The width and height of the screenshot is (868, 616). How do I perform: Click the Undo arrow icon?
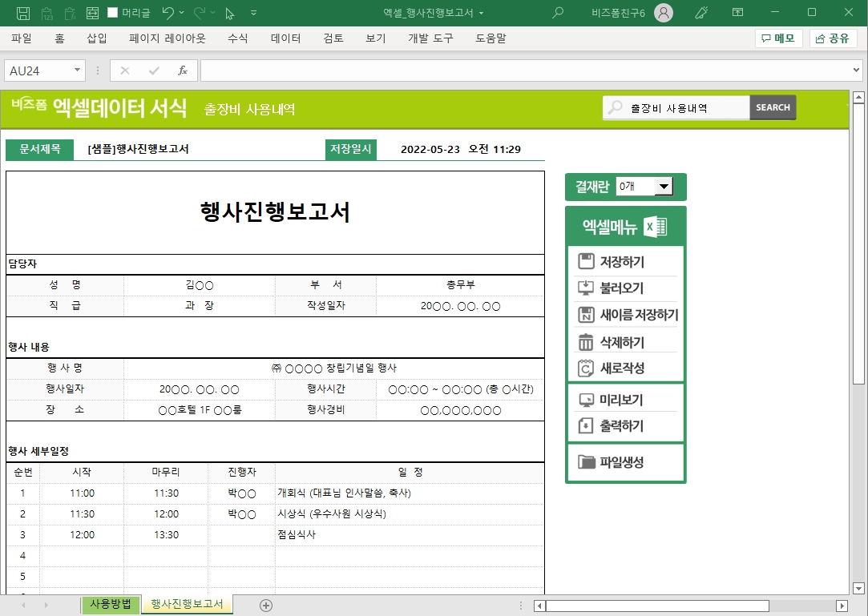pyautogui.click(x=168, y=13)
